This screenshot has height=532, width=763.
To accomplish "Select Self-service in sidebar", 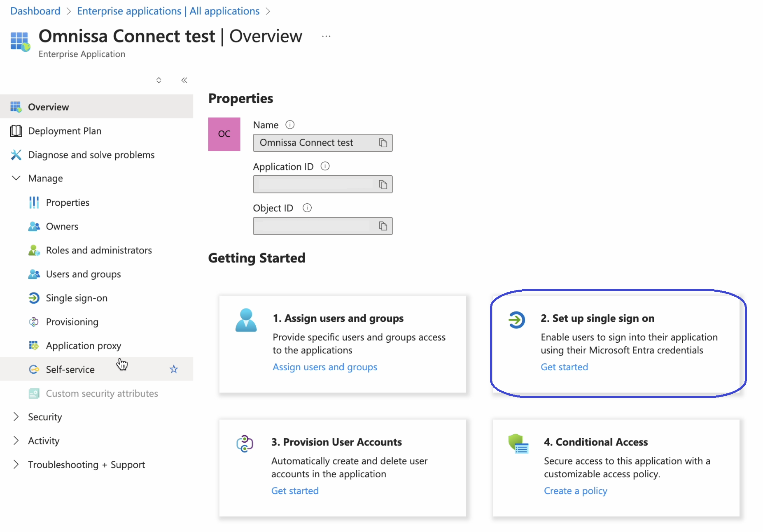I will (96, 369).
